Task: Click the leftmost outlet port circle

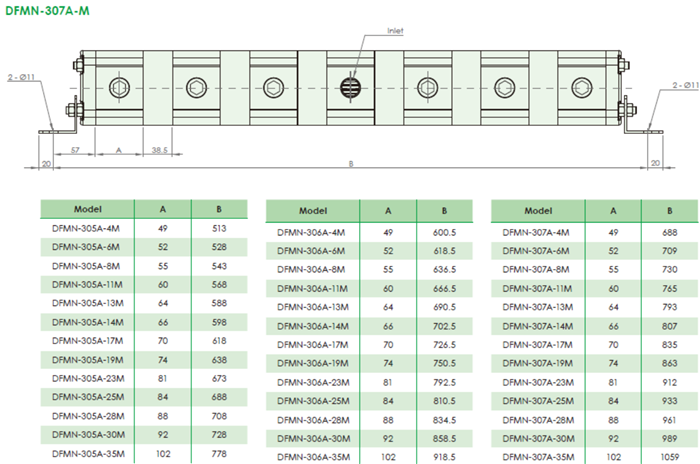Action: tap(118, 85)
